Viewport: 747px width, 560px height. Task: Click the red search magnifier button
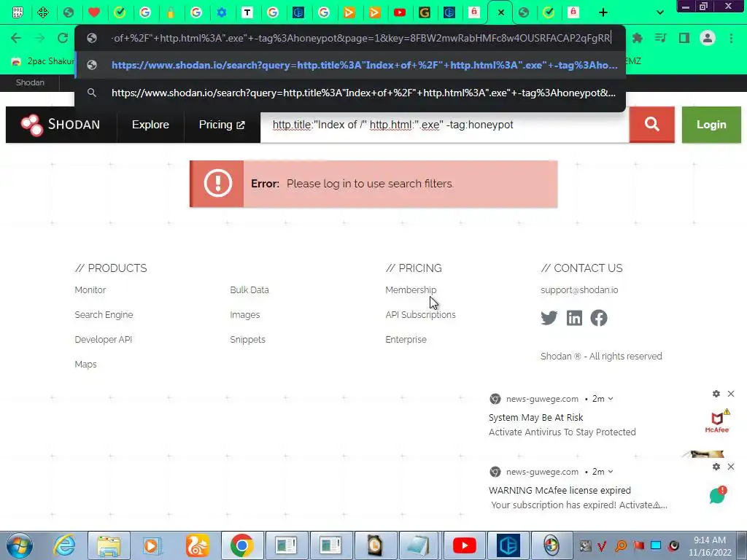point(651,124)
